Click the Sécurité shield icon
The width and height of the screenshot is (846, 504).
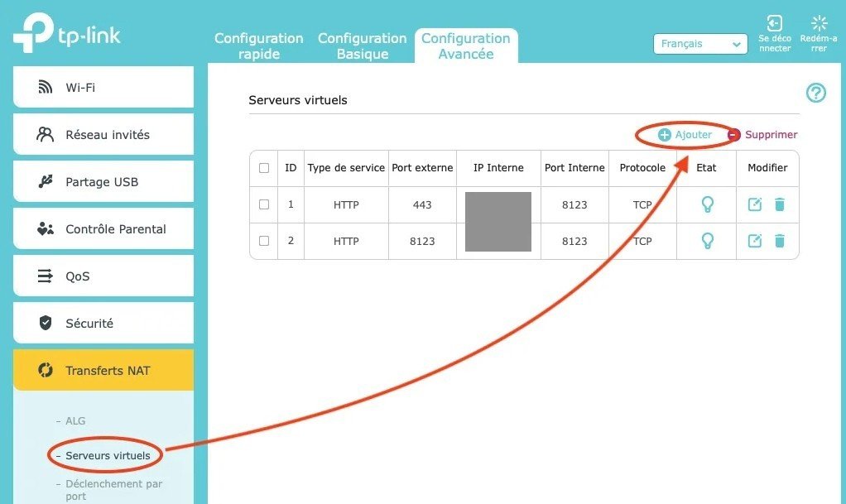(x=46, y=323)
